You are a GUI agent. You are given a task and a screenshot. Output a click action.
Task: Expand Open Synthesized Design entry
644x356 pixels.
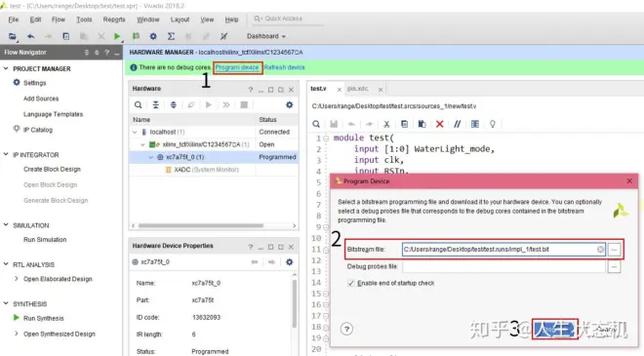pos(16,334)
